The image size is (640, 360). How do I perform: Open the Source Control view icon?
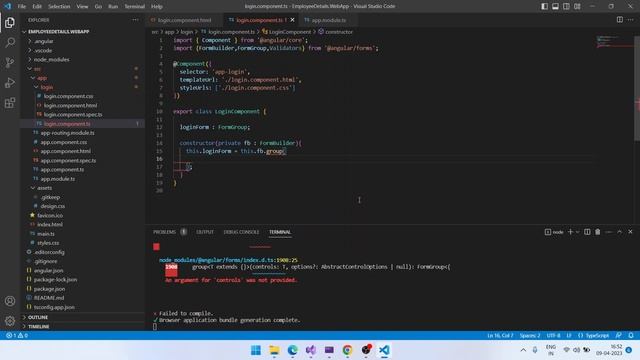tap(10, 62)
